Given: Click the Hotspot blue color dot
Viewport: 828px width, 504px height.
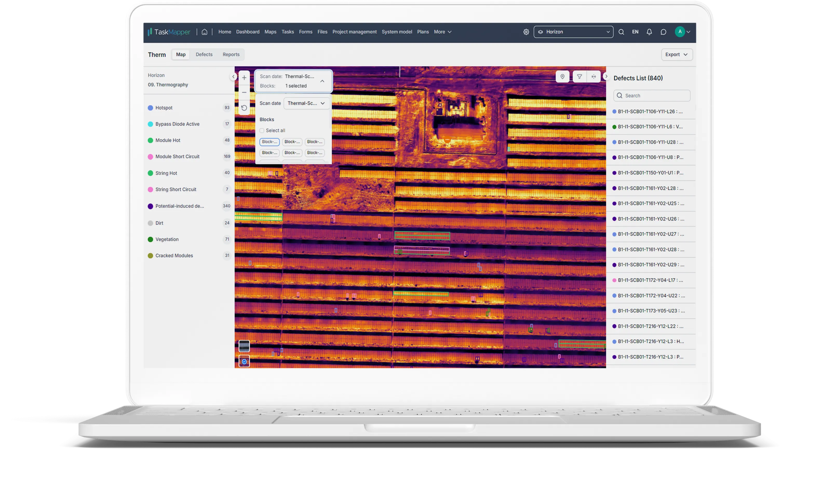Looking at the screenshot, I should pos(151,108).
